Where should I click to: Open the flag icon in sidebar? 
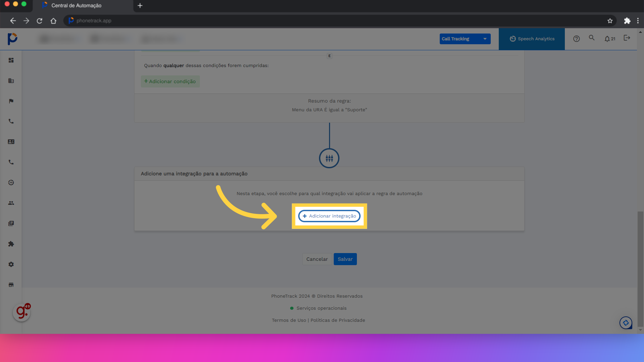pyautogui.click(x=11, y=101)
